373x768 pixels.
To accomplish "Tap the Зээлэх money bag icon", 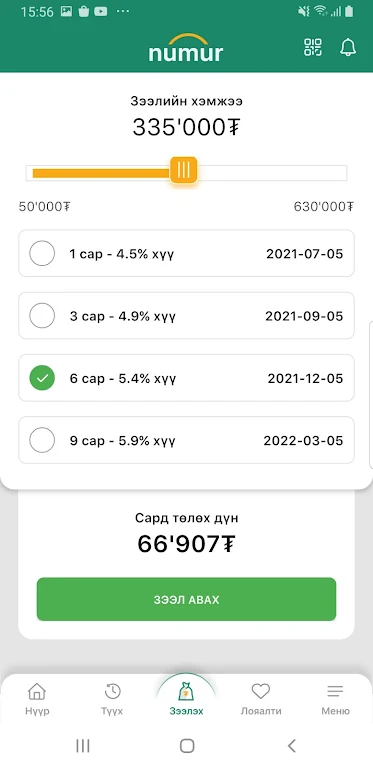I will [186, 691].
